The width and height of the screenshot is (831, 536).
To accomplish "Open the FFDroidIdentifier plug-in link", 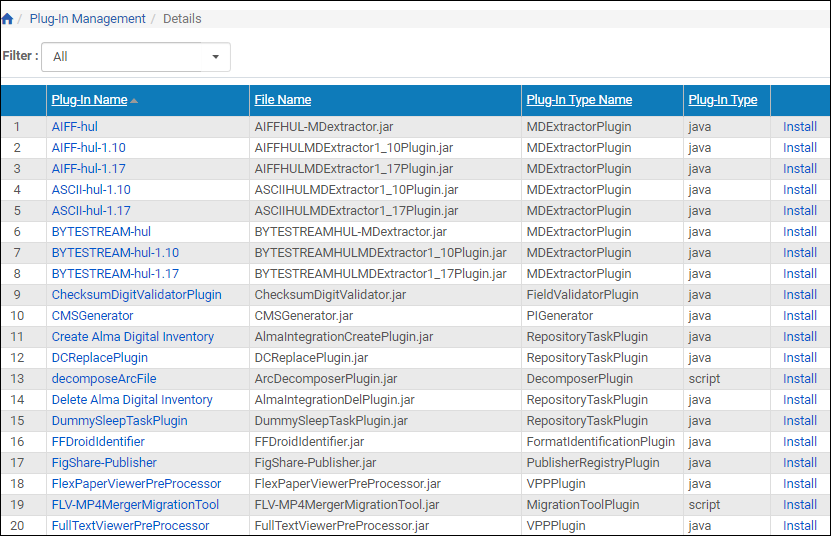I will point(98,442).
